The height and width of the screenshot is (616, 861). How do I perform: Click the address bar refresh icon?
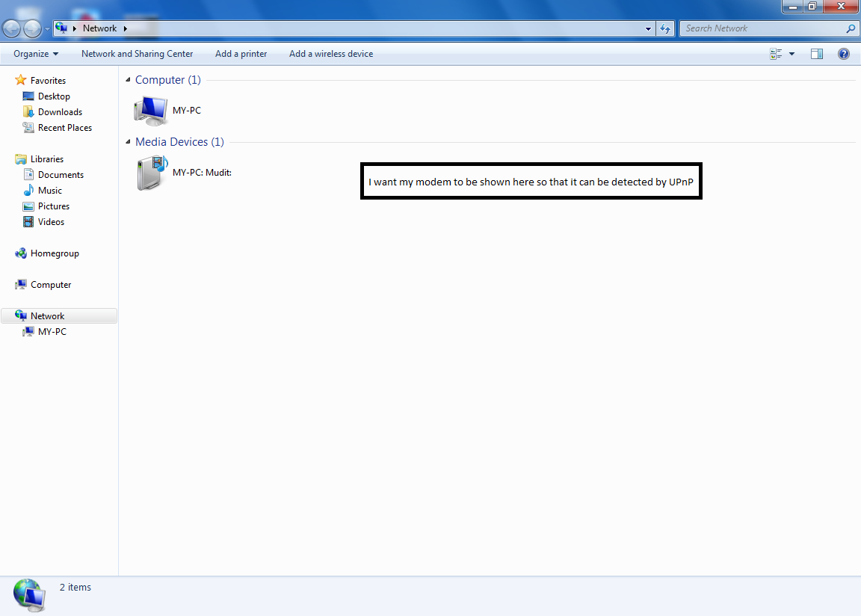(x=665, y=28)
